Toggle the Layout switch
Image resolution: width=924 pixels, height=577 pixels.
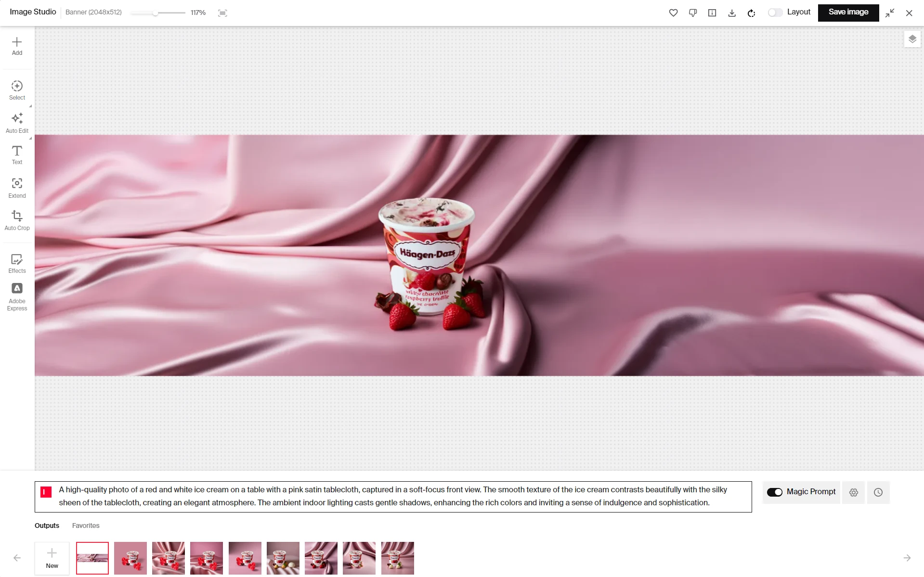tap(775, 13)
